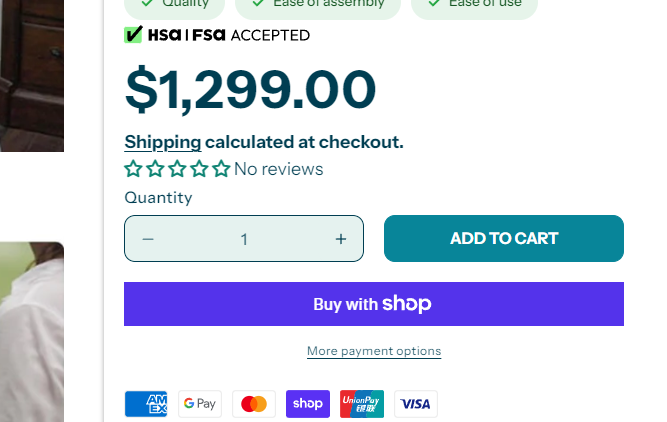Click the fifth review star

click(x=221, y=169)
